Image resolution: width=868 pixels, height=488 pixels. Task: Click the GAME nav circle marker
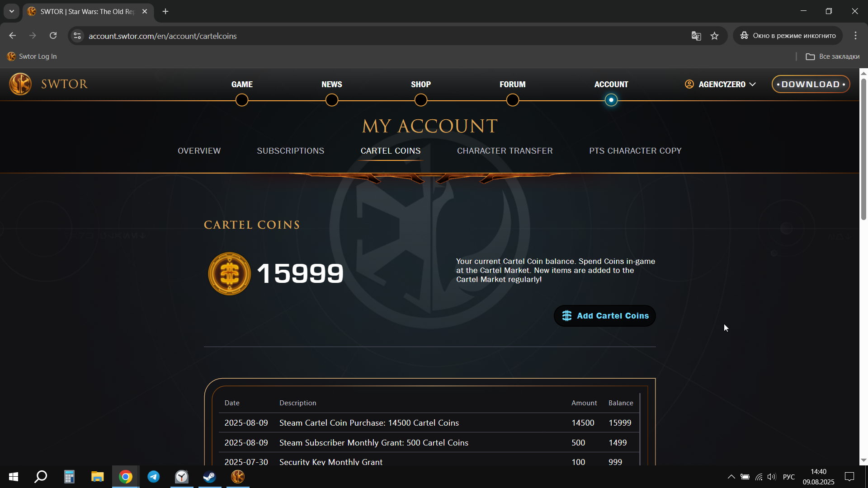pyautogui.click(x=242, y=100)
